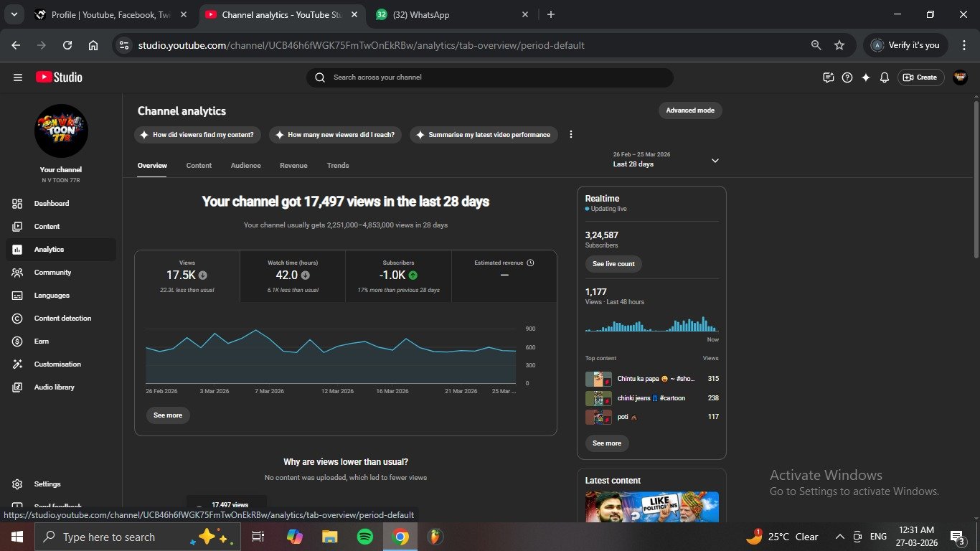Click the notifications bell icon

pos(885,77)
